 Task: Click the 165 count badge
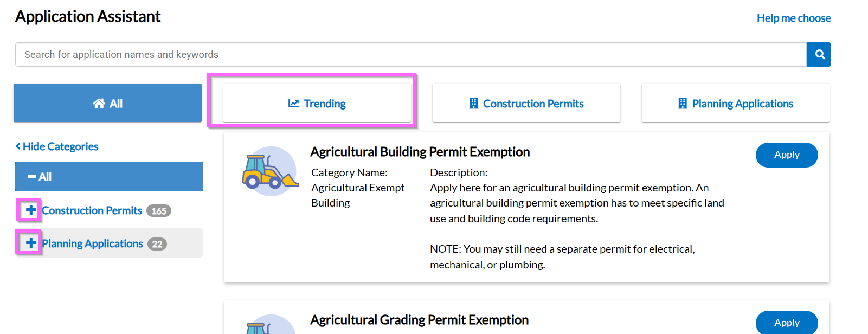[159, 211]
